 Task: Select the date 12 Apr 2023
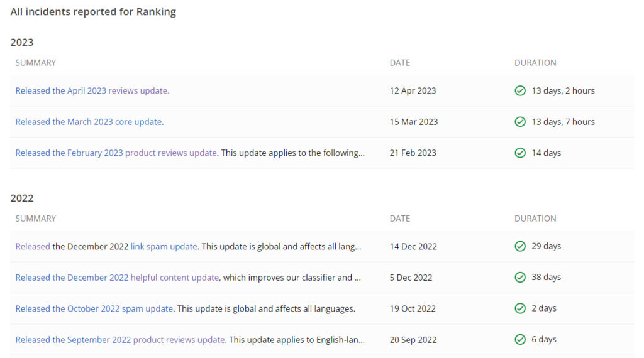(413, 90)
